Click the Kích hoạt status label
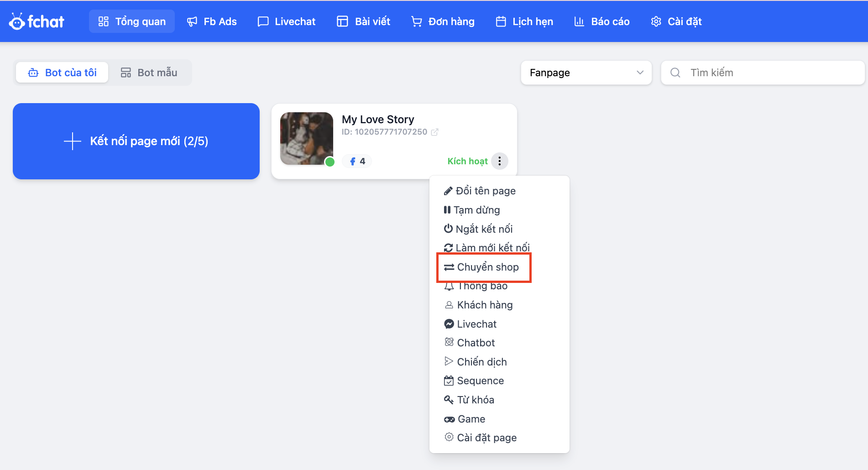Image resolution: width=868 pixels, height=470 pixels. pos(467,161)
